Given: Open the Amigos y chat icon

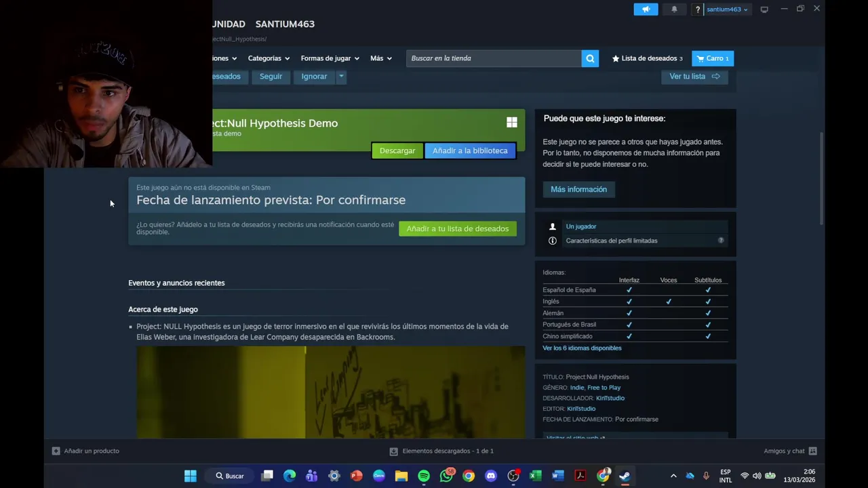Looking at the screenshot, I should [x=812, y=451].
